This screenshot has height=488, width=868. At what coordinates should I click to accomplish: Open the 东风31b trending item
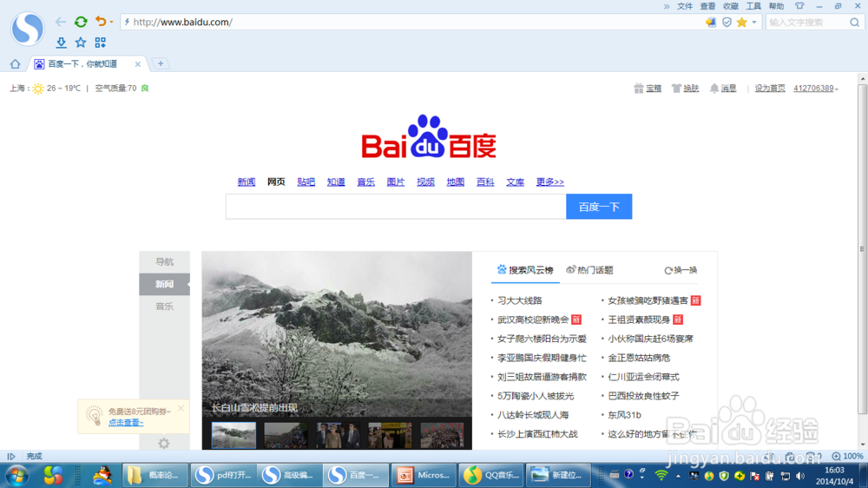pyautogui.click(x=624, y=415)
